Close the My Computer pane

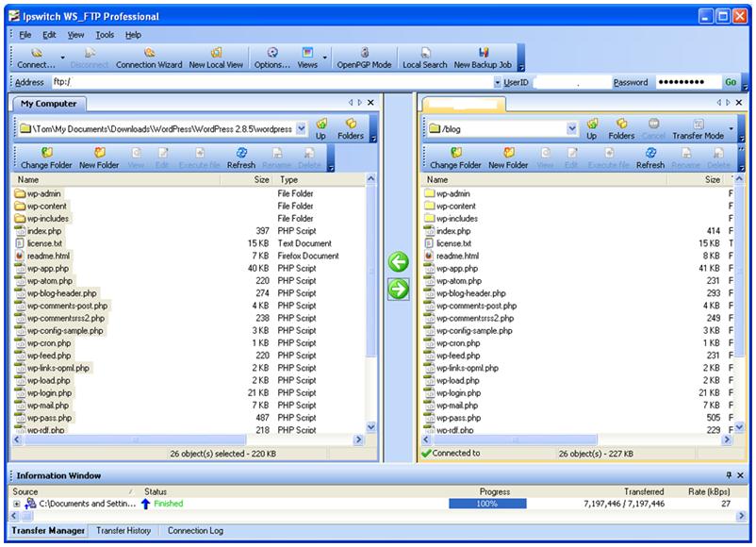[x=370, y=102]
